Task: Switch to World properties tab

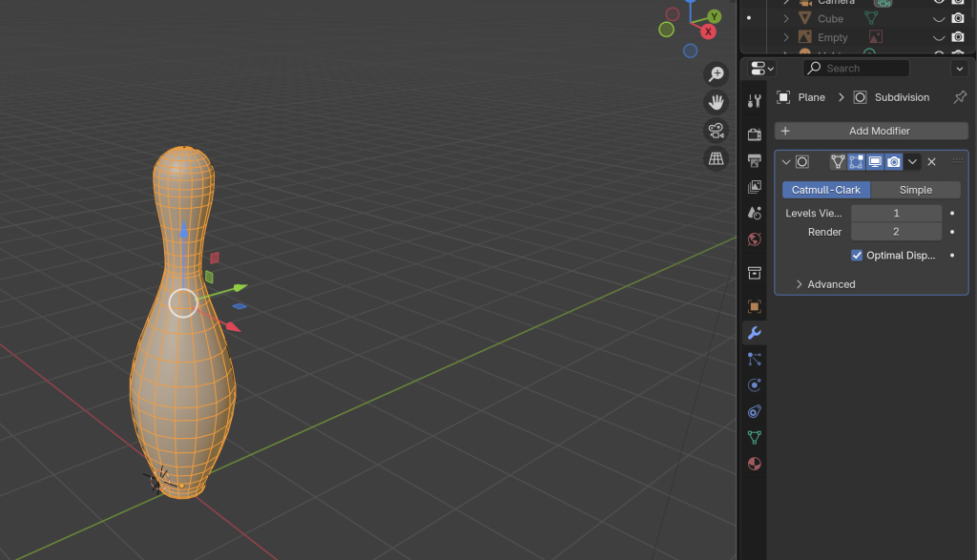Action: tap(754, 239)
